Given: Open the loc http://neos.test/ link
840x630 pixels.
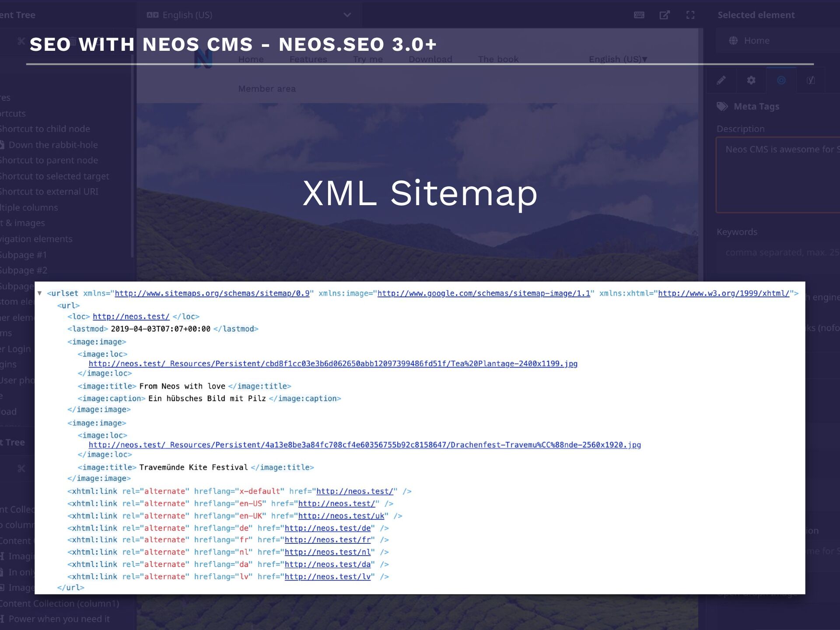Looking at the screenshot, I should point(131,317).
